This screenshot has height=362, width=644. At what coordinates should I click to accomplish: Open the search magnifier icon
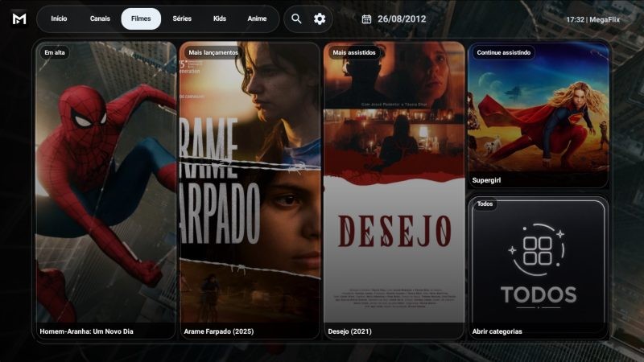pos(296,19)
